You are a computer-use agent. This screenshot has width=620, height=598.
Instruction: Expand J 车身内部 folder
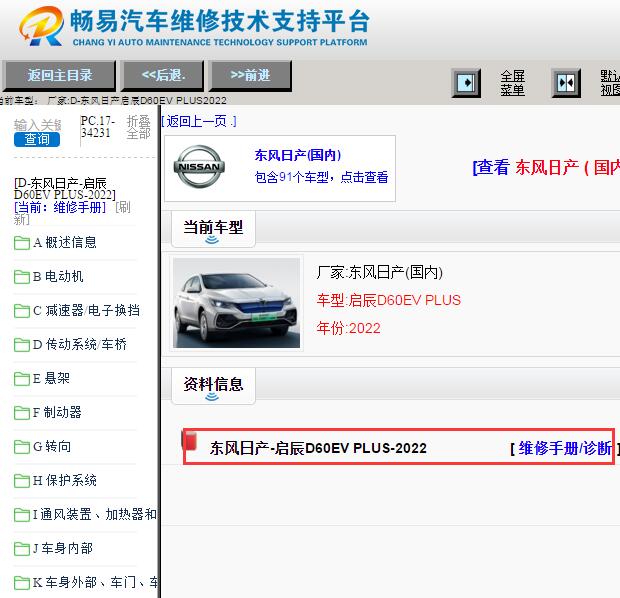pos(53,549)
